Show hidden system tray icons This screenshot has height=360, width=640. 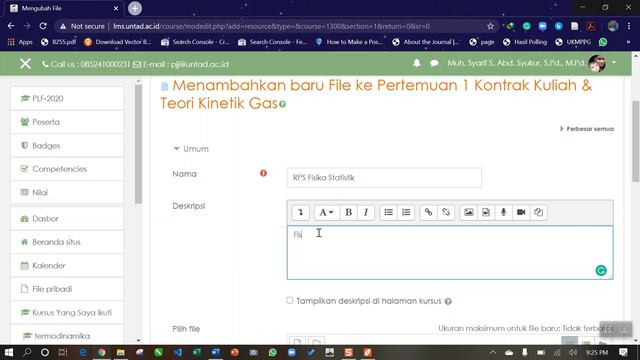pos(493,352)
